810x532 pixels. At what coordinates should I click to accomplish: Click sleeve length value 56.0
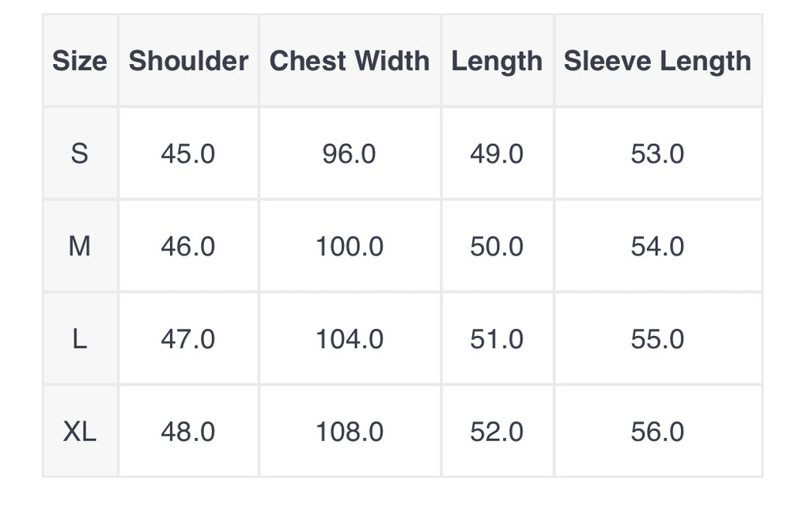click(x=657, y=432)
